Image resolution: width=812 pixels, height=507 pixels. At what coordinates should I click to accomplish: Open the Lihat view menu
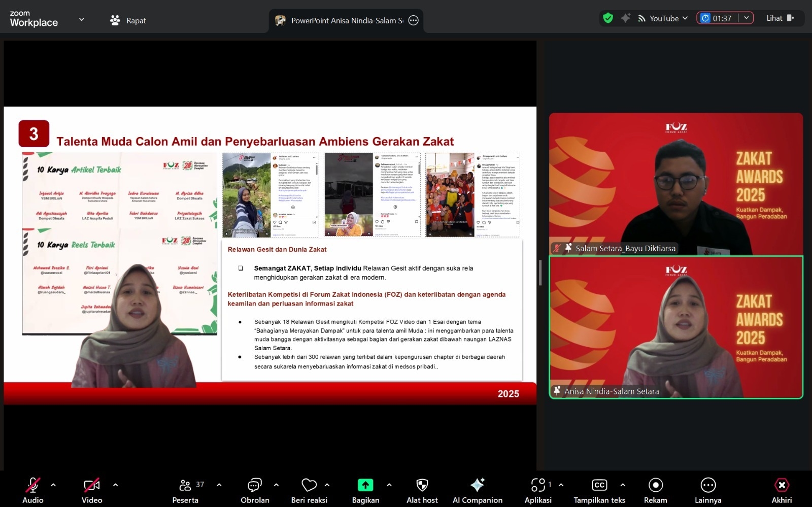[x=780, y=18]
